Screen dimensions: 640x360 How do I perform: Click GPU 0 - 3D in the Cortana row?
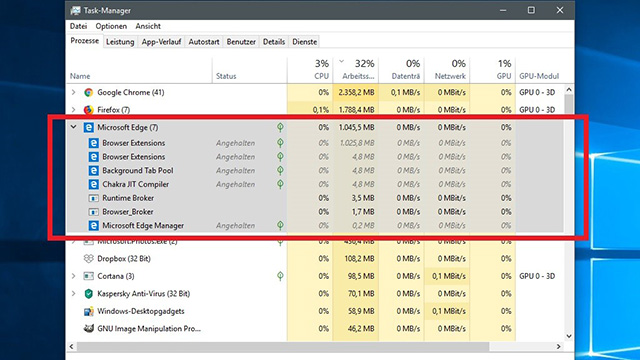click(537, 276)
